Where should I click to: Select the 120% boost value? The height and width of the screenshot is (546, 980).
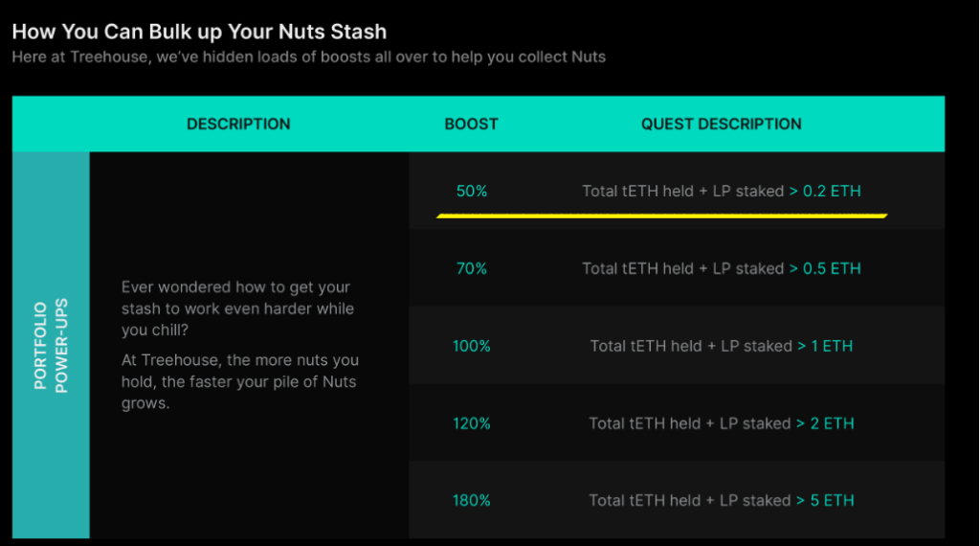(471, 423)
